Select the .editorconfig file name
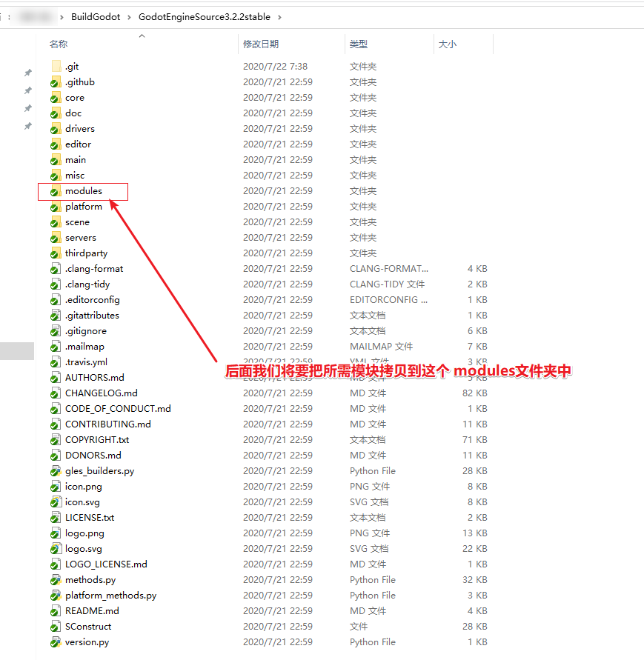 click(92, 300)
